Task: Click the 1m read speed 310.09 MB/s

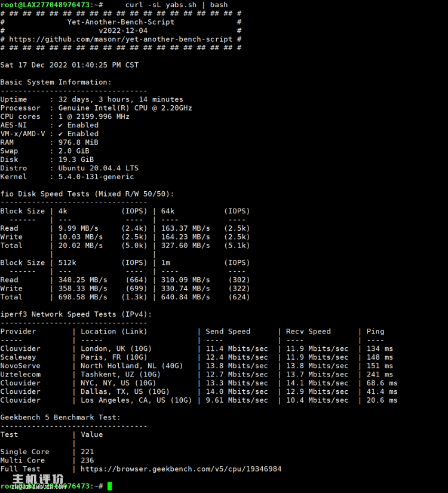Action: (186, 280)
